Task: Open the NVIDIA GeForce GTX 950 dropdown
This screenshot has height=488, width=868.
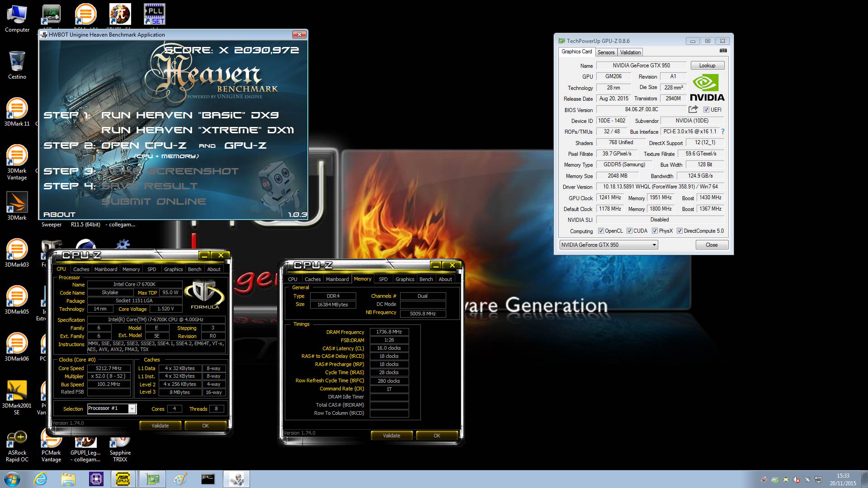Action: [609, 245]
